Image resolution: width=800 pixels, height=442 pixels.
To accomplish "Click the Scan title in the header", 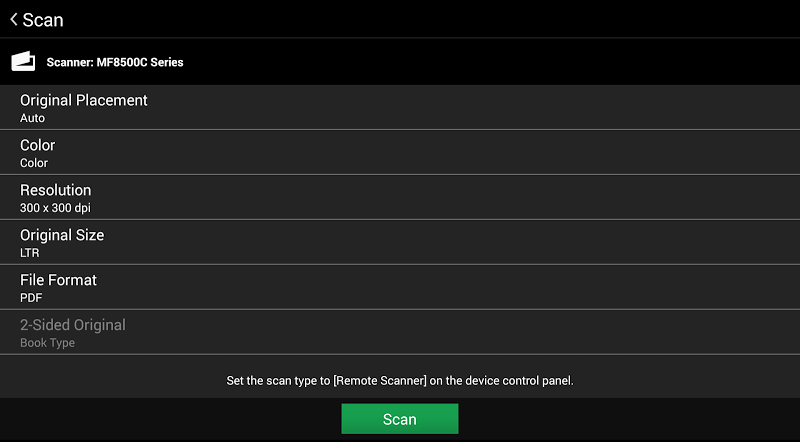I will tap(43, 20).
